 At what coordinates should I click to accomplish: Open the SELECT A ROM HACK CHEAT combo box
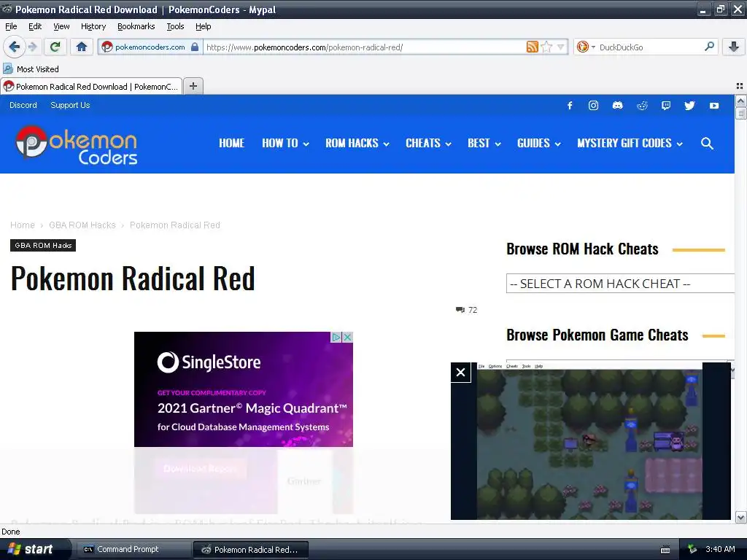[x=620, y=284]
